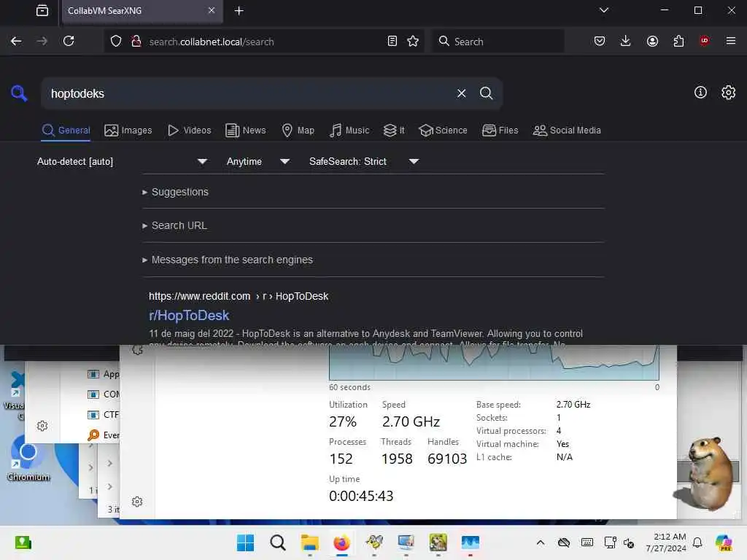This screenshot has height=560, width=747.
Task: Click the CPU utilization graph in Task Manager
Action: click(x=494, y=362)
